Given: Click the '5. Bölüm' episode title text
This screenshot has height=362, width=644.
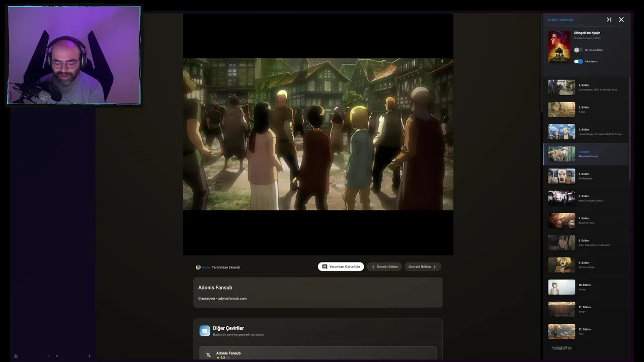Looking at the screenshot, I should [584, 173].
